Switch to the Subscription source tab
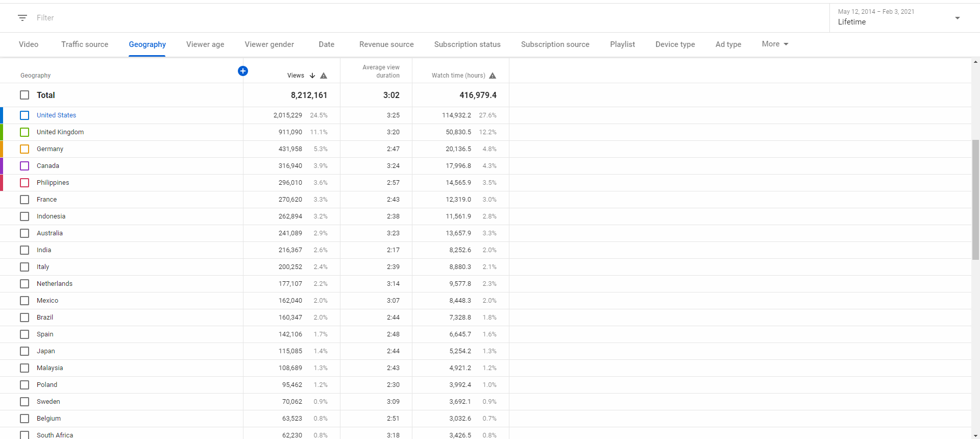 (555, 44)
